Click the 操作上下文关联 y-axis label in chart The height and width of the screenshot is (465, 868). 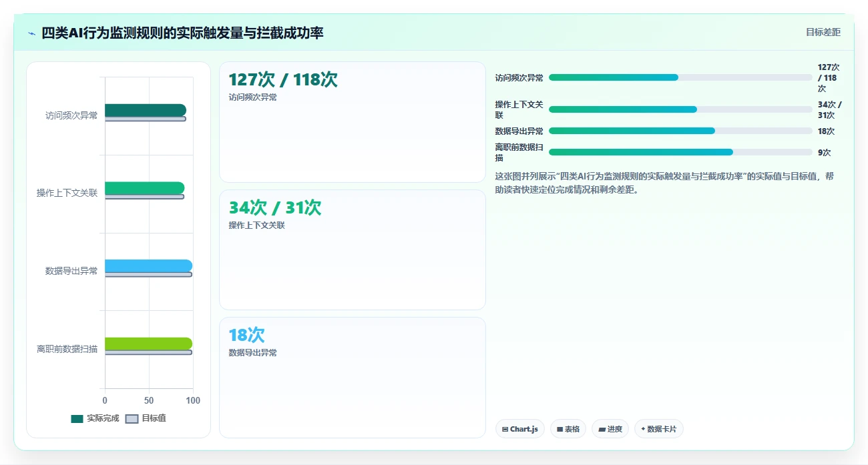[x=67, y=193]
